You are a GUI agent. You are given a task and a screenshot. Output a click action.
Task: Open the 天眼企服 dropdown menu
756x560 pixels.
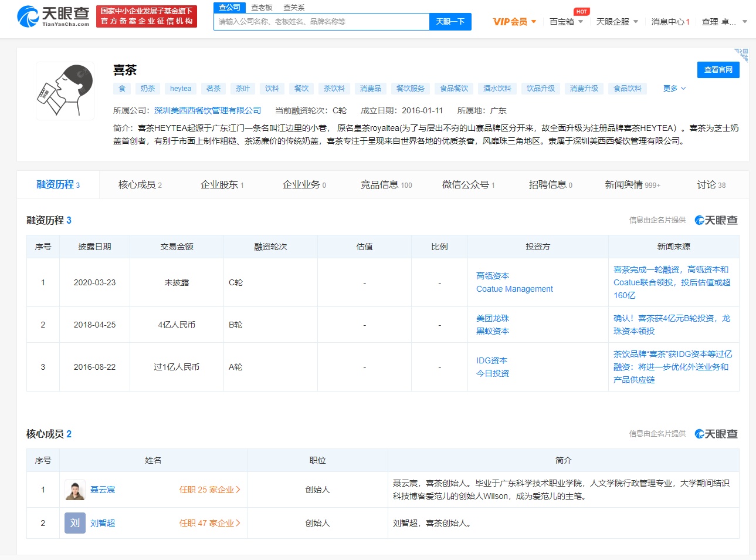click(x=617, y=22)
